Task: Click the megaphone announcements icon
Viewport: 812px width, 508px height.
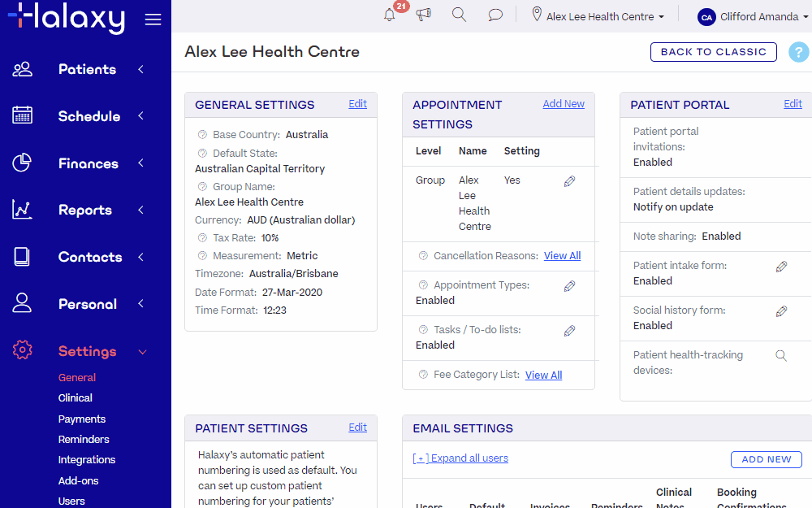Action: click(423, 15)
